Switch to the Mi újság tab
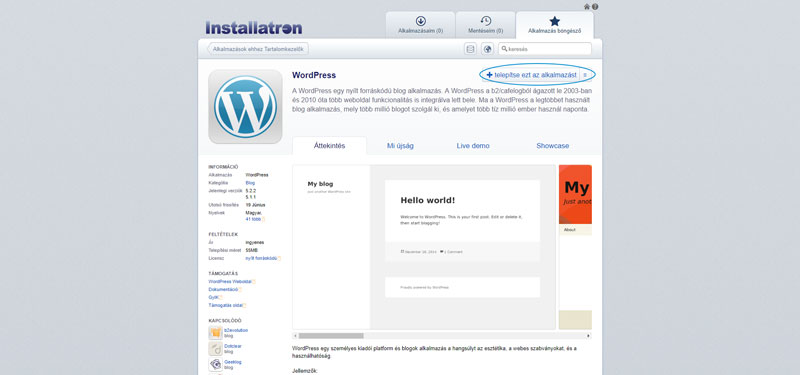This screenshot has height=375, width=800. coord(400,146)
